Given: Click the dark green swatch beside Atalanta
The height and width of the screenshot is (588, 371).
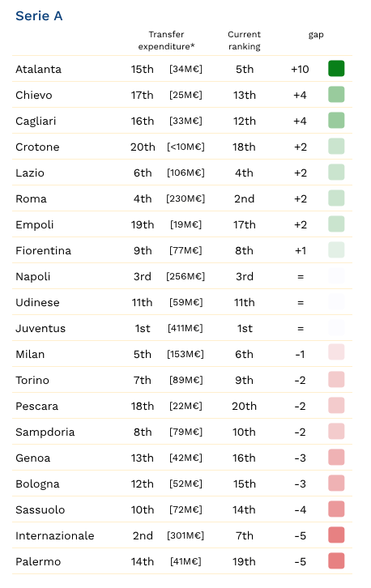Looking at the screenshot, I should (x=336, y=69).
